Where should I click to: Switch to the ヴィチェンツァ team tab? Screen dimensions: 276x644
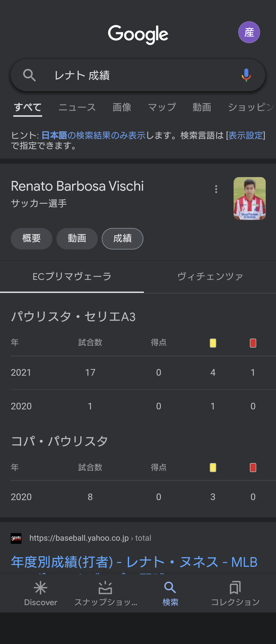pyautogui.click(x=210, y=277)
